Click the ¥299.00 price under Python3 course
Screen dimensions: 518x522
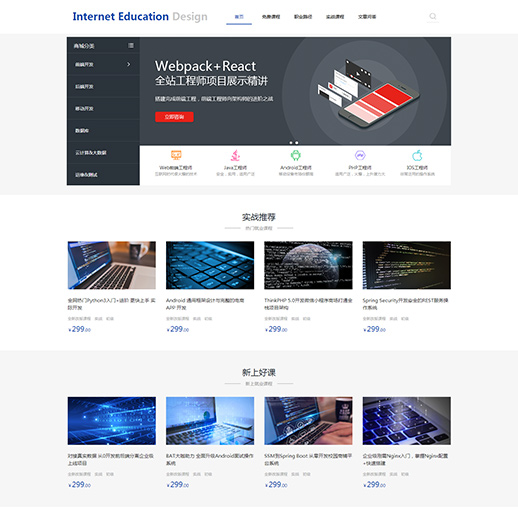[79, 329]
